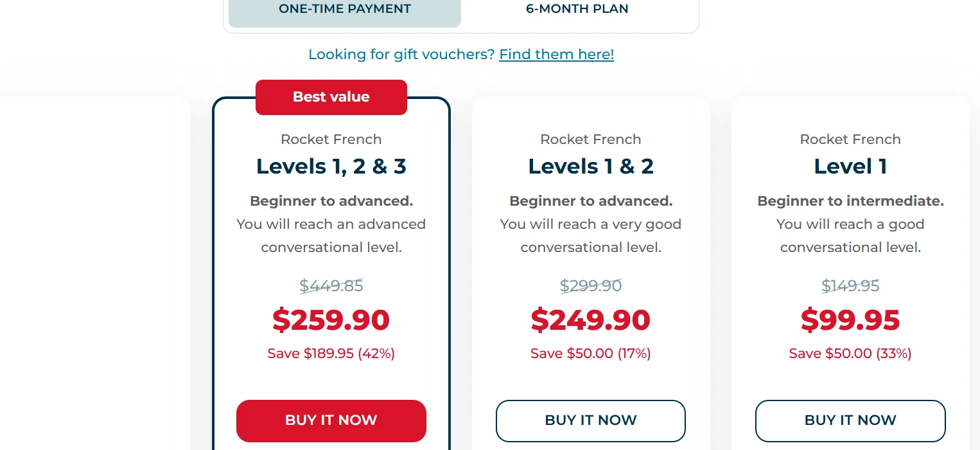Screen dimensions: 980x450
Task: Switch to the 6-MONTH PLAN tab
Action: coord(577,10)
